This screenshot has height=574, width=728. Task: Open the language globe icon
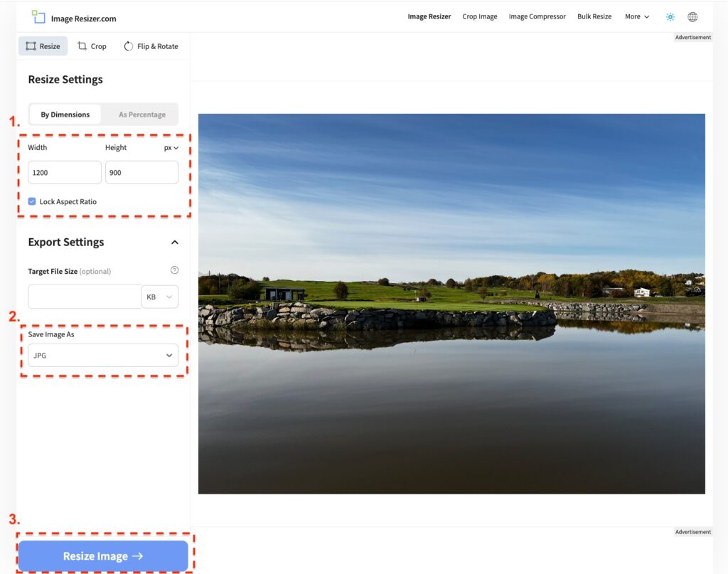coord(692,17)
